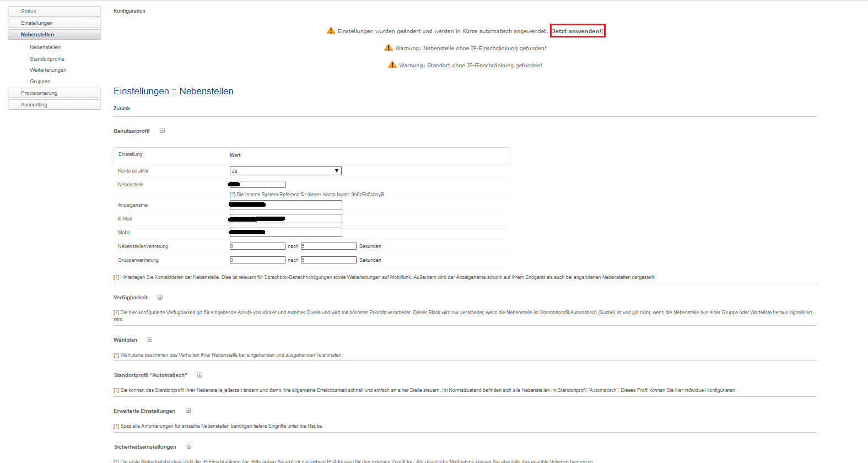The height and width of the screenshot is (463, 868).
Task: Click the Jetzt anwenden link
Action: (x=577, y=31)
